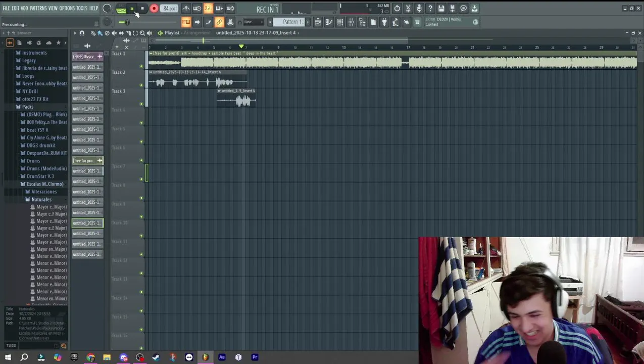The width and height of the screenshot is (644, 364).
Task: Click the plus next to Pattern 1
Action: point(308,22)
